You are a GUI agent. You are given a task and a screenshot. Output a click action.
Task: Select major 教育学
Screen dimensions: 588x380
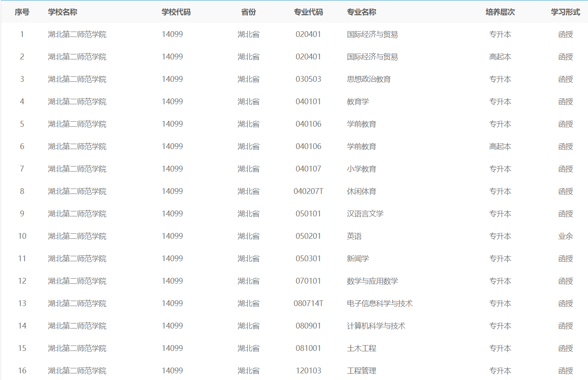358,102
